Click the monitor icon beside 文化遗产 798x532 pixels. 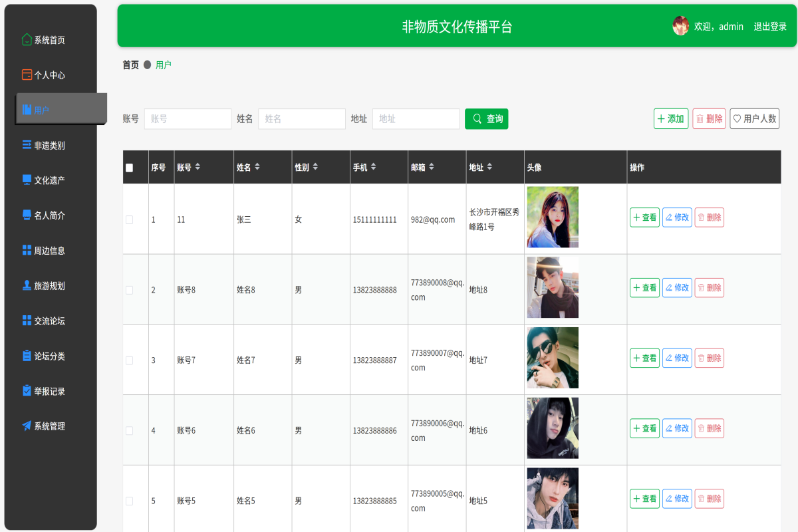(x=27, y=180)
